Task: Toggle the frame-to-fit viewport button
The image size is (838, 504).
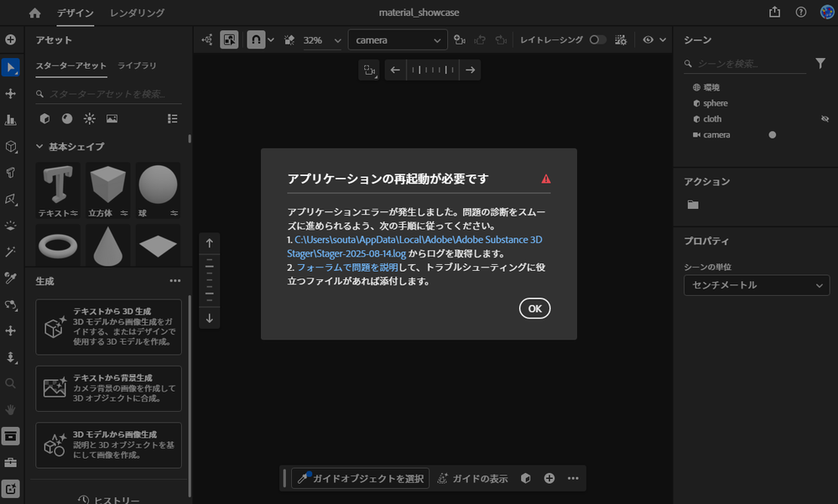Action: pyautogui.click(x=229, y=40)
